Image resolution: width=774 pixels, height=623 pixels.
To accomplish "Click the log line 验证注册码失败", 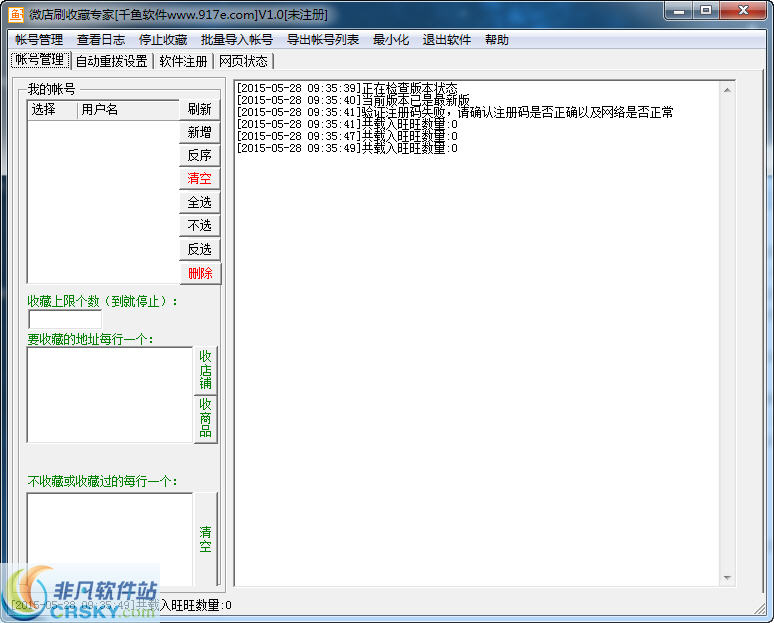I will pos(455,112).
